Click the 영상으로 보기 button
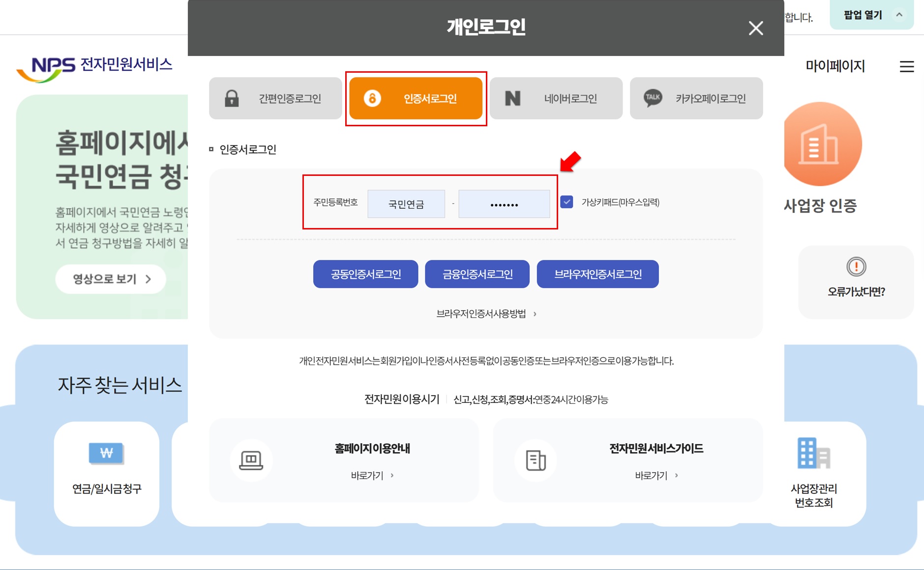Screen dimensions: 924x570 (110, 279)
